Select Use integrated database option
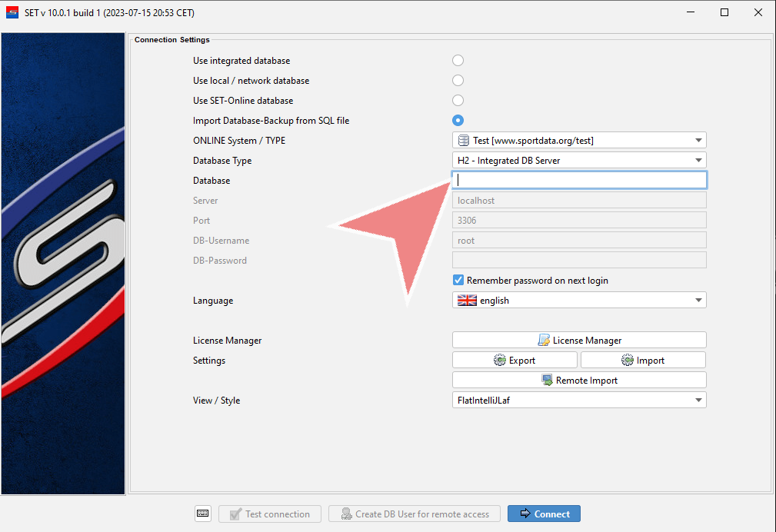776x532 pixels. point(458,61)
